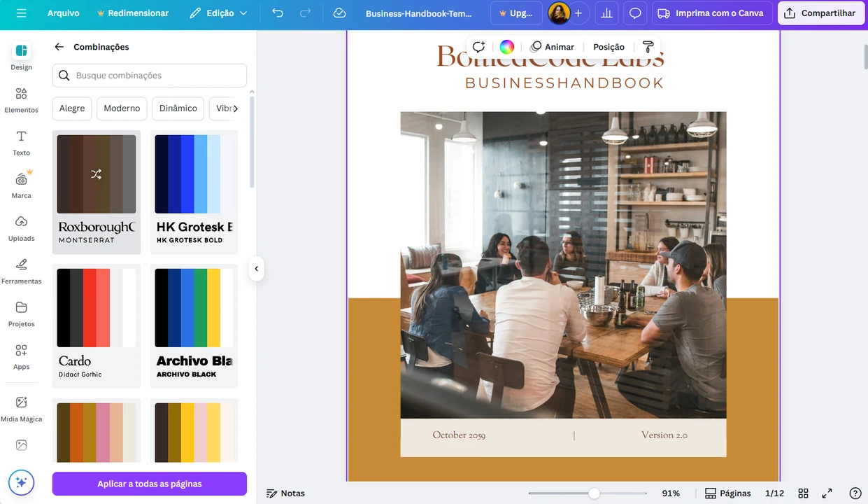Click the Compartilhar button
The width and height of the screenshot is (868, 504).
(x=821, y=13)
